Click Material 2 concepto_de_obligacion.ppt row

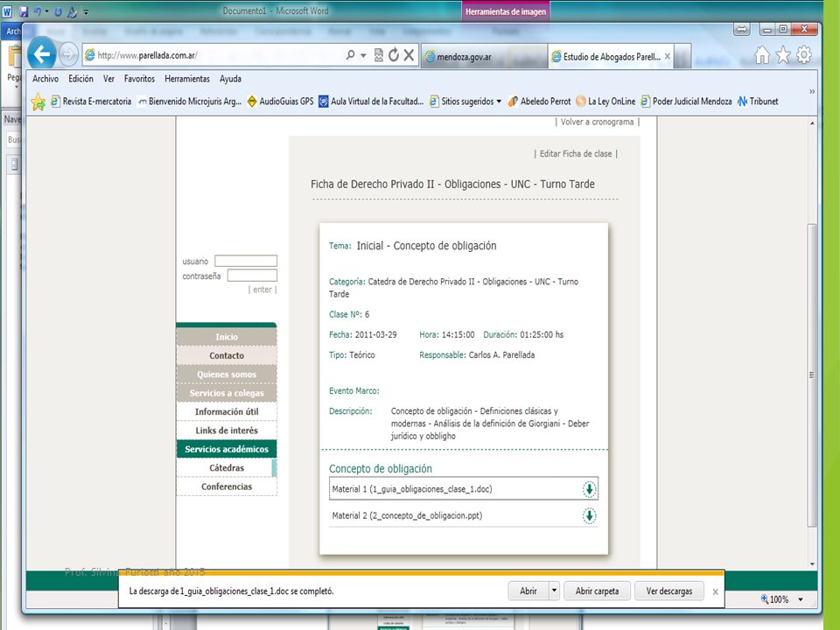point(464,515)
